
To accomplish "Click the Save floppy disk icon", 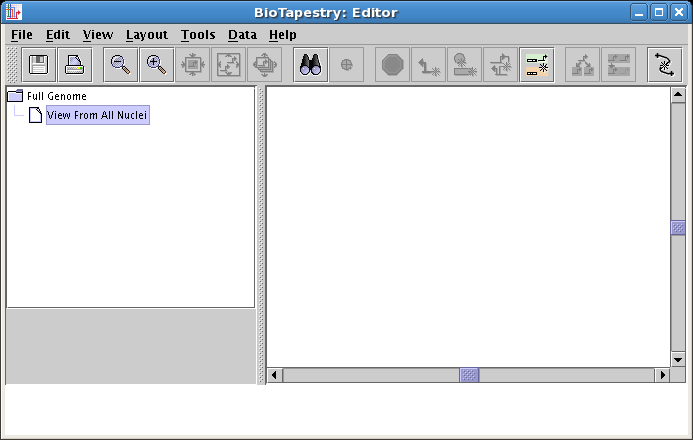I will point(39,65).
